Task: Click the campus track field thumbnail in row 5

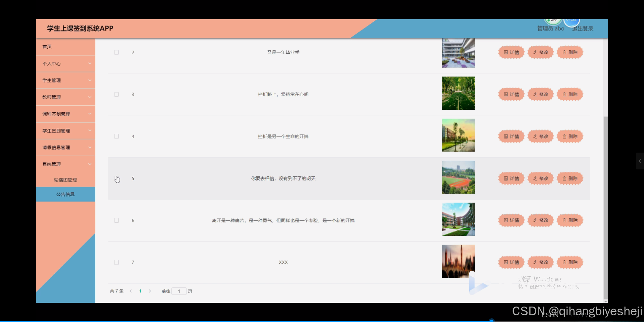Action: click(x=458, y=177)
